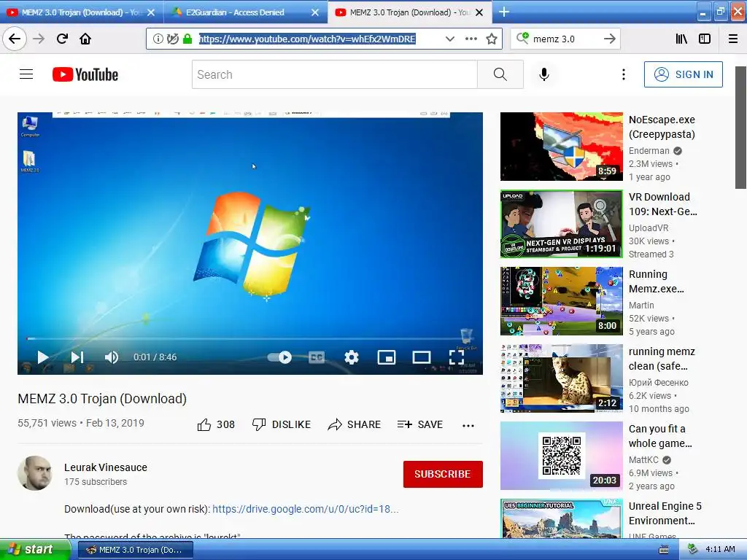Screen dimensions: 747x560
Task: Submit the memz 3.0 search arrow
Action: pyautogui.click(x=610, y=39)
